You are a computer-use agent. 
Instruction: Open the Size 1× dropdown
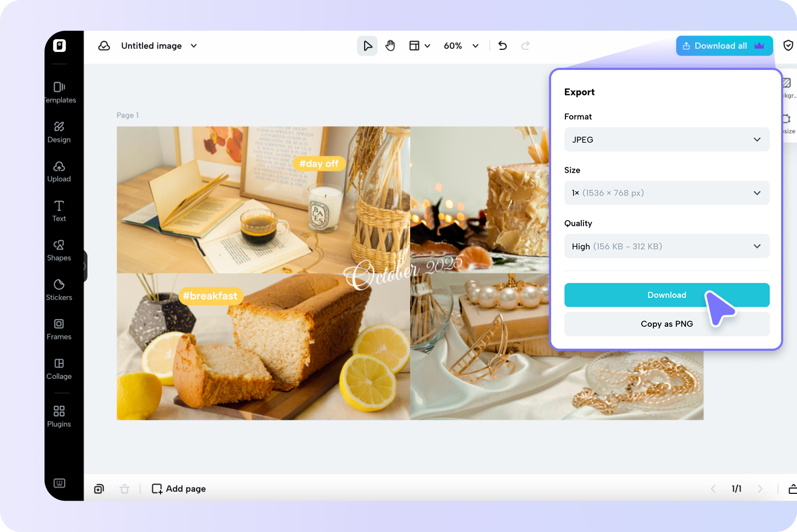[667, 193]
